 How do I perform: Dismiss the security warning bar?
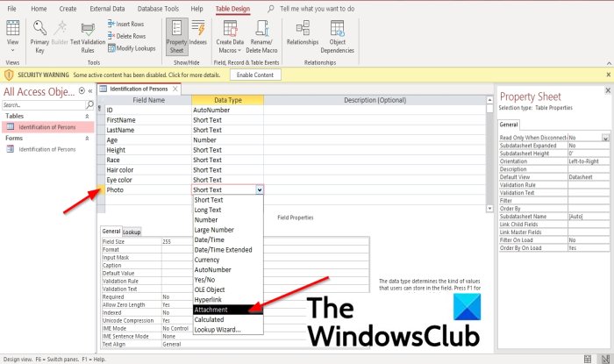pos(609,75)
